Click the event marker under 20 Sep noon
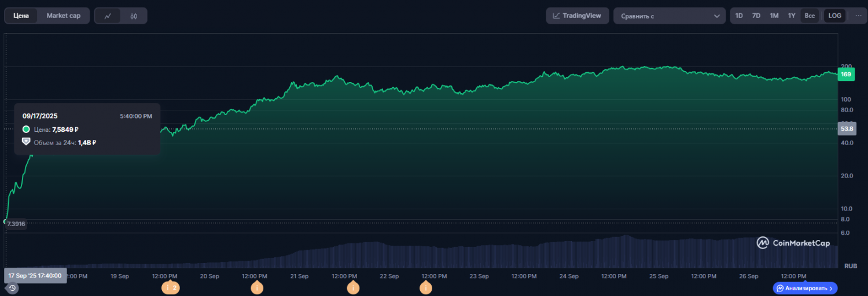The height and width of the screenshot is (296, 868). (257, 287)
